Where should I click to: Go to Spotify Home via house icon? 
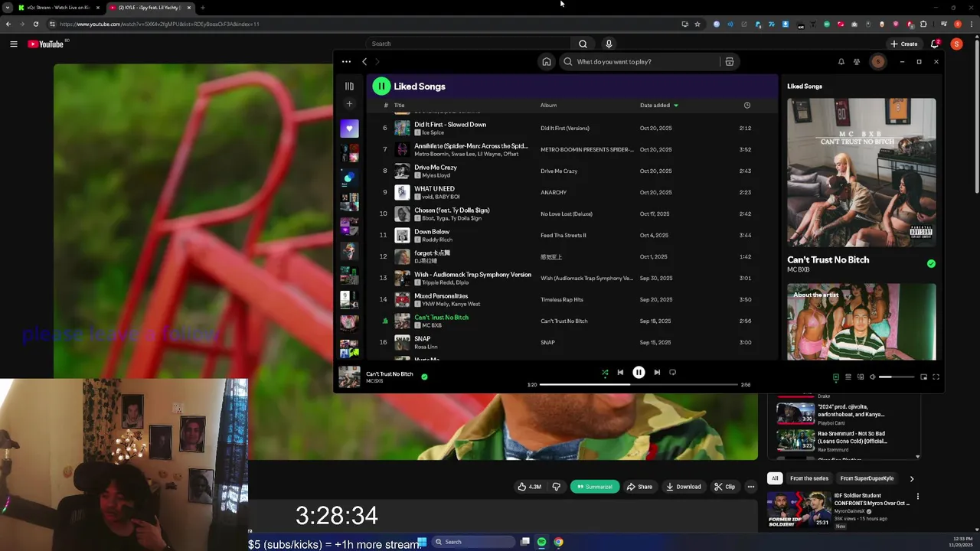[546, 62]
